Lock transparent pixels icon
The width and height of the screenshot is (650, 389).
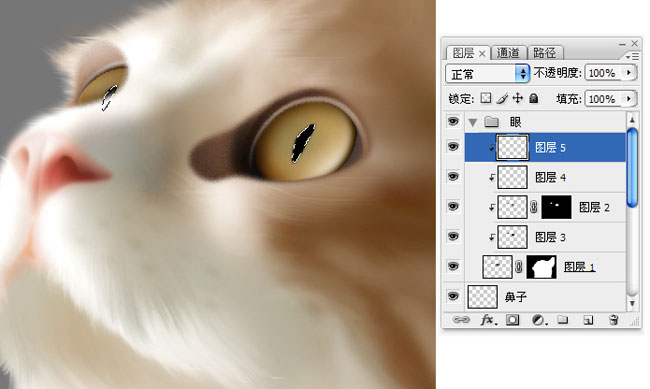[485, 98]
